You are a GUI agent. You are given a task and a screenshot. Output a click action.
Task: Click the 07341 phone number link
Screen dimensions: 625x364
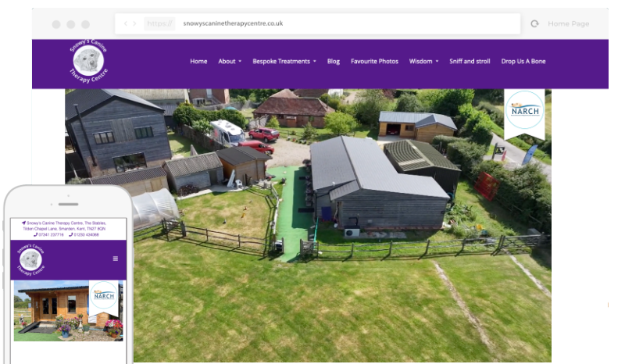pos(51,235)
